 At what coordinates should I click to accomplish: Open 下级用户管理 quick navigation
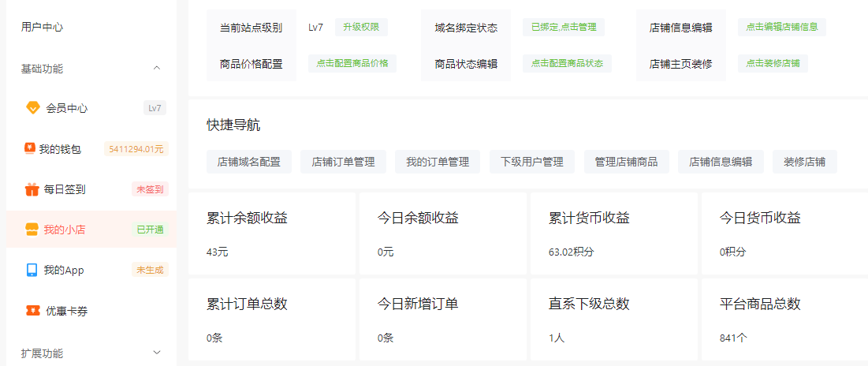(x=532, y=162)
